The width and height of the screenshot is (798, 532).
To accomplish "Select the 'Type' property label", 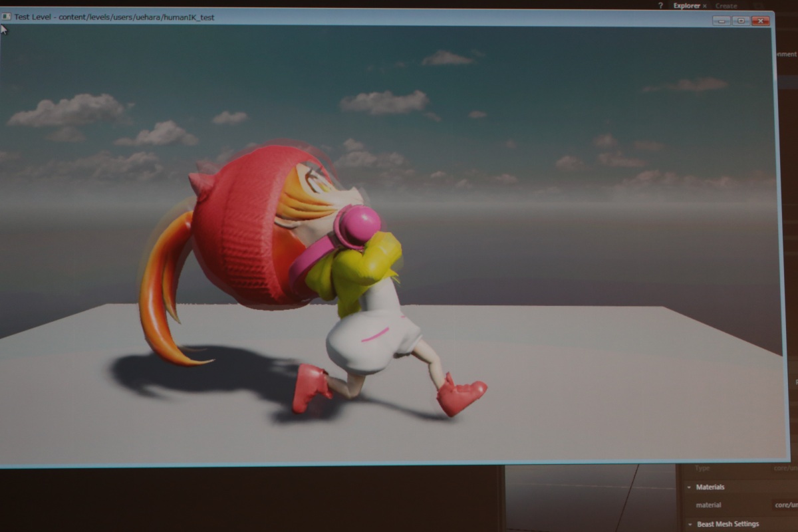I will [702, 469].
